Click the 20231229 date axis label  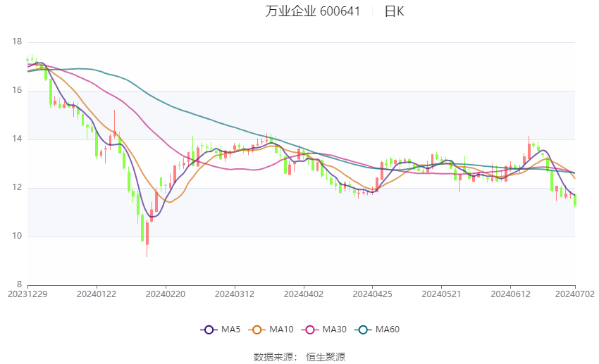tap(27, 294)
